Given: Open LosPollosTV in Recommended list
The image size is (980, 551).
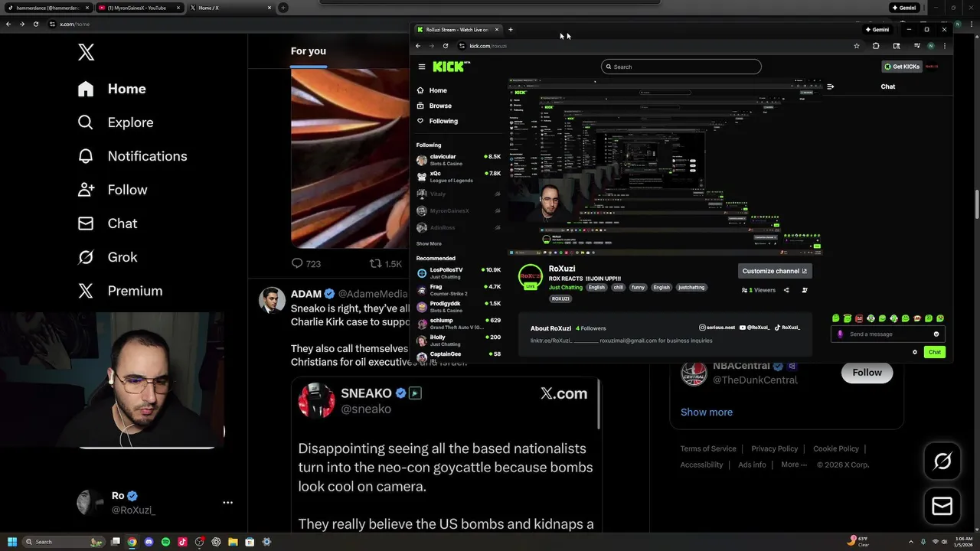Looking at the screenshot, I should pyautogui.click(x=459, y=273).
